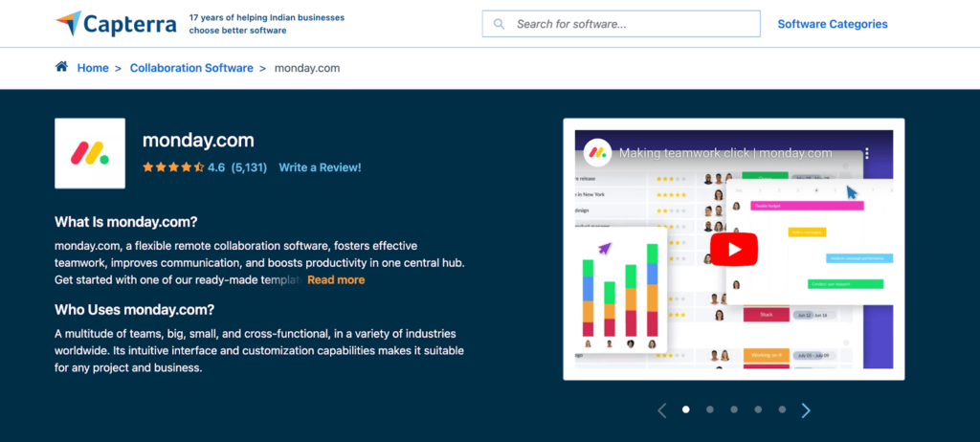The image size is (980, 442).
Task: Click the monday.com channel avatar in video
Action: (x=597, y=152)
